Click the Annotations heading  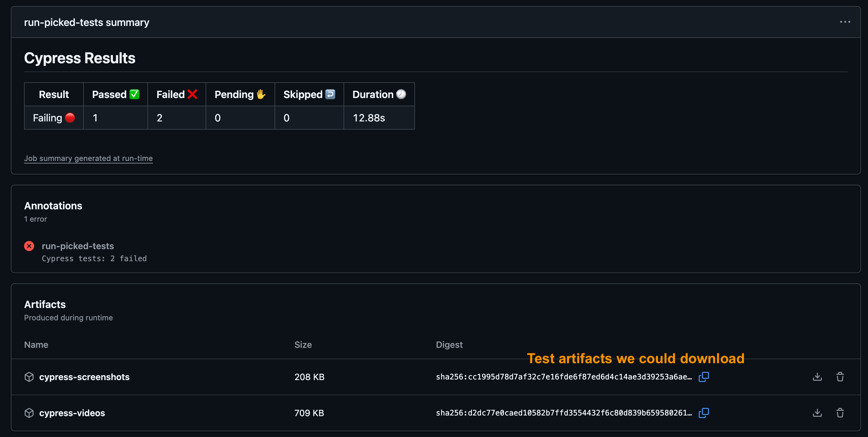click(53, 206)
